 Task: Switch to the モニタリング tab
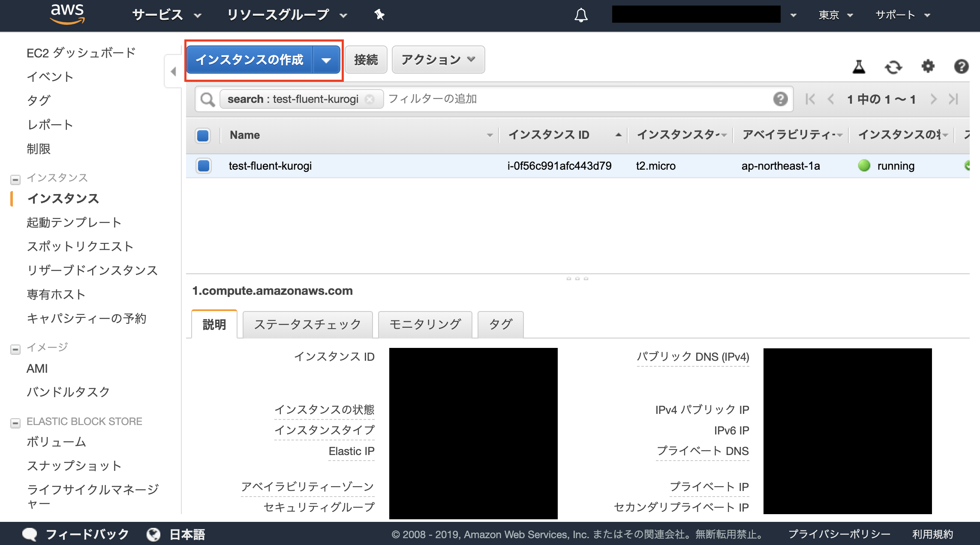coord(424,324)
